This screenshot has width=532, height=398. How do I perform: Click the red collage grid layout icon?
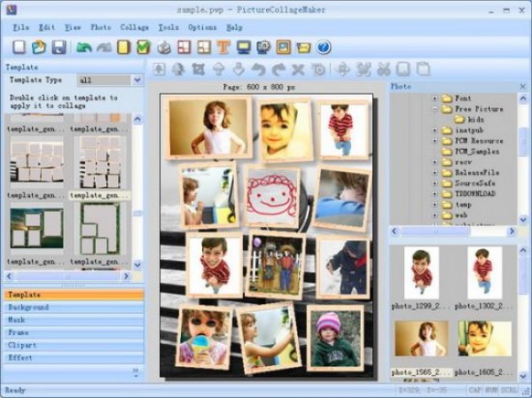pyautogui.click(x=184, y=47)
